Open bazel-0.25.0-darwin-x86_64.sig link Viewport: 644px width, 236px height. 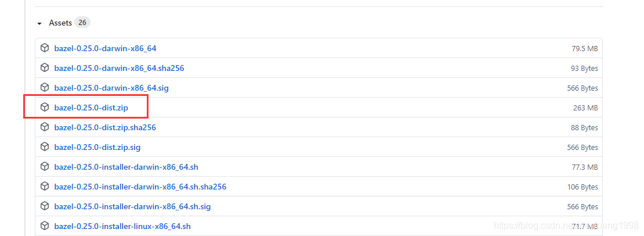tap(111, 88)
